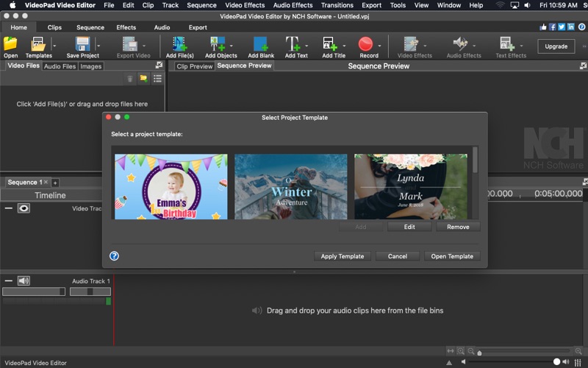Click the Add File(s) icon
Screen dimensions: 588x368
[x=179, y=44]
